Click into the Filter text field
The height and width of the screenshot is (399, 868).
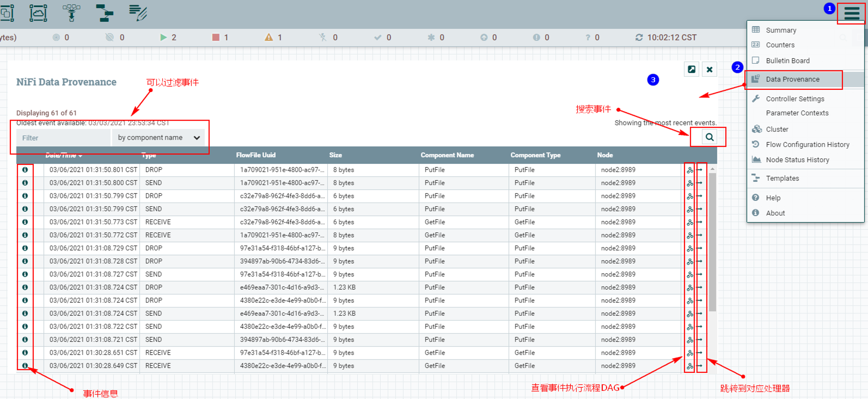click(x=63, y=137)
